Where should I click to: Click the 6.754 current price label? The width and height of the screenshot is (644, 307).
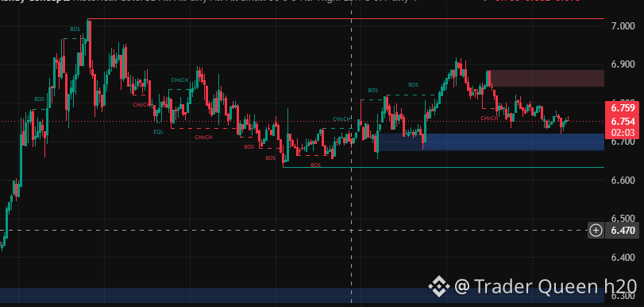623,122
